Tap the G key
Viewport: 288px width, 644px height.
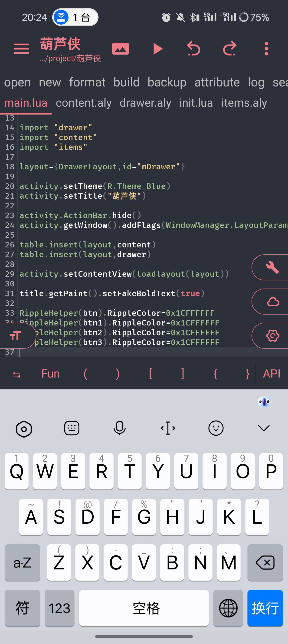144,517
